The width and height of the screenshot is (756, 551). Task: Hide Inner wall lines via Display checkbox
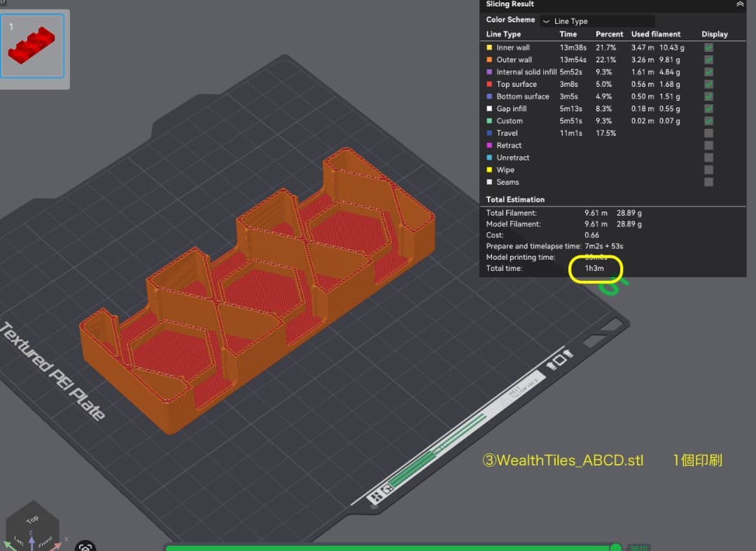[708, 48]
